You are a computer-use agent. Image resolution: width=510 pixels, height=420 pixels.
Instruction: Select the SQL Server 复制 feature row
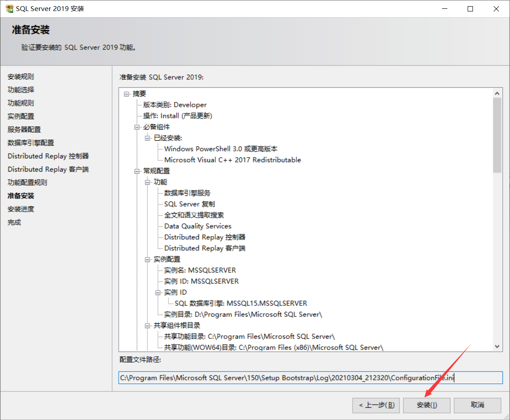coord(190,204)
